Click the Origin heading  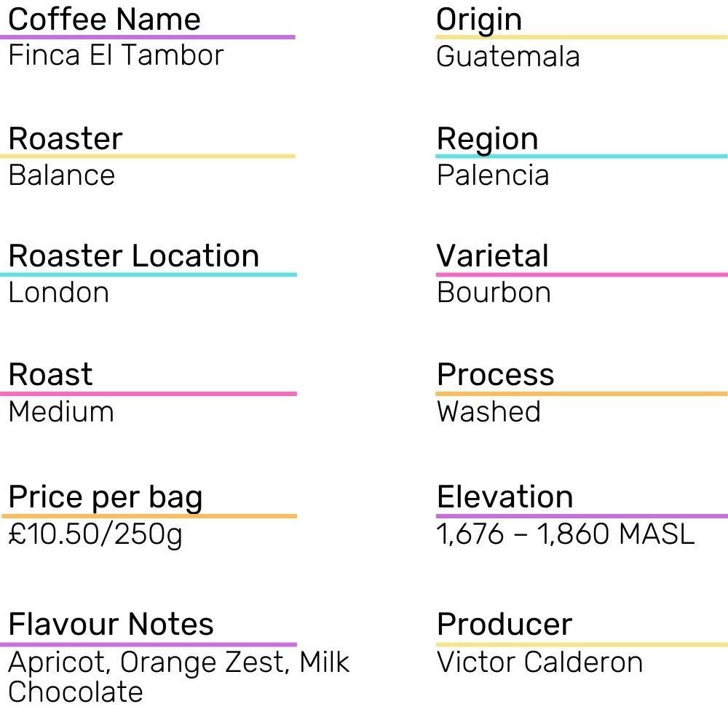(479, 20)
